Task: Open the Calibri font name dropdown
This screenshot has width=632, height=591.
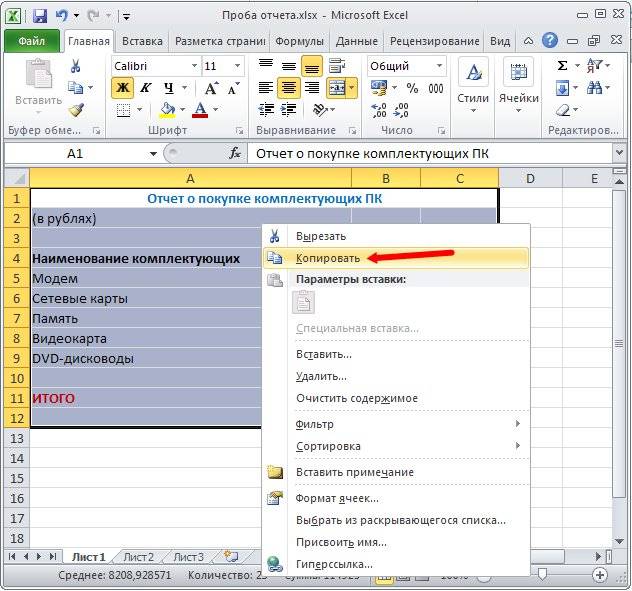Action: coord(194,66)
